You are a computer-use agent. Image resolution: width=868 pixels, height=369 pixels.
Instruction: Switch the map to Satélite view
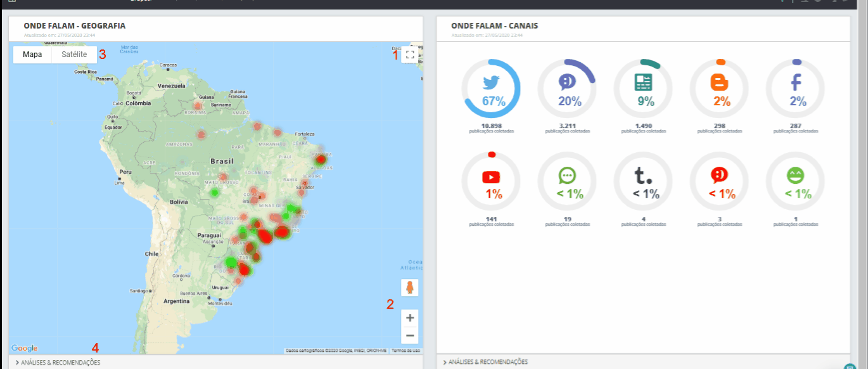tap(74, 55)
